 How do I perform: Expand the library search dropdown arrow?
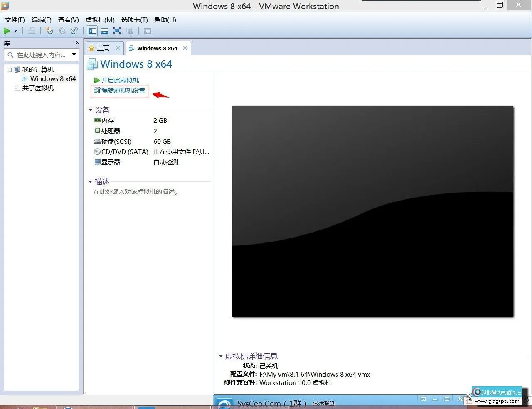(x=74, y=54)
